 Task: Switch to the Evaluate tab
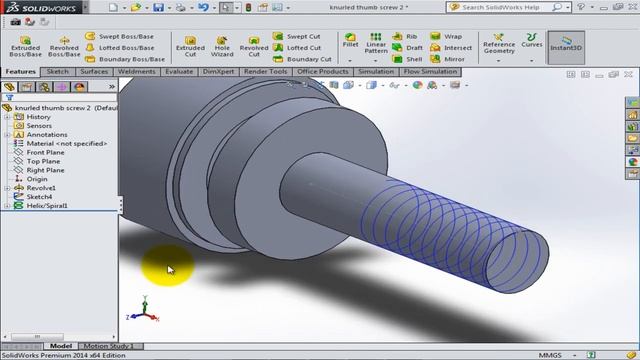click(x=179, y=72)
